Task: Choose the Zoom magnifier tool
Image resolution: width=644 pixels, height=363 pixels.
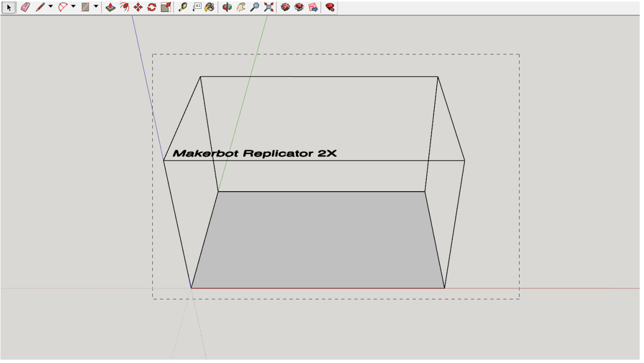Action: point(255,7)
